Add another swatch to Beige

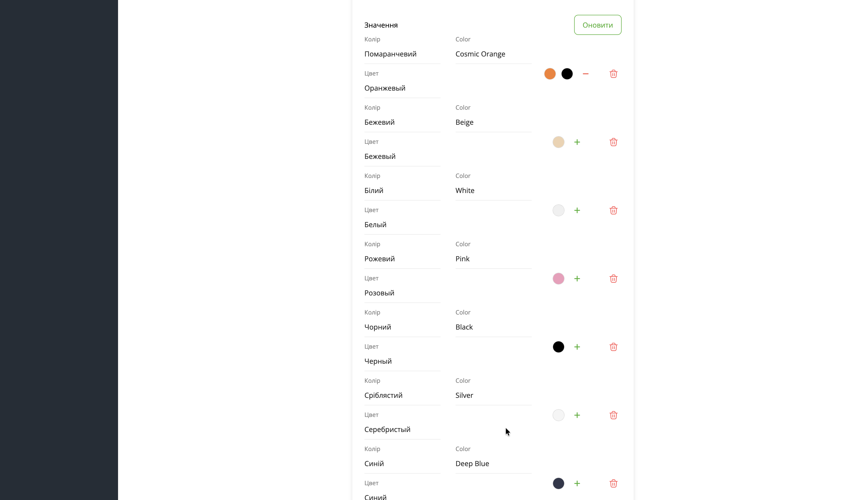[x=577, y=142]
